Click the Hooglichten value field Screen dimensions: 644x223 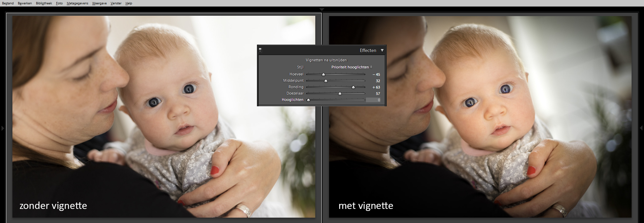(373, 100)
